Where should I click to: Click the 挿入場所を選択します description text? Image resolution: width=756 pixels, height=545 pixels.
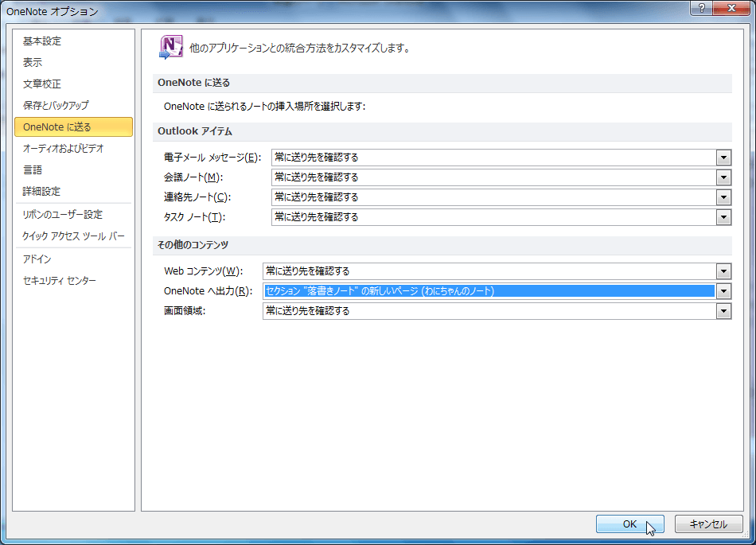265,106
